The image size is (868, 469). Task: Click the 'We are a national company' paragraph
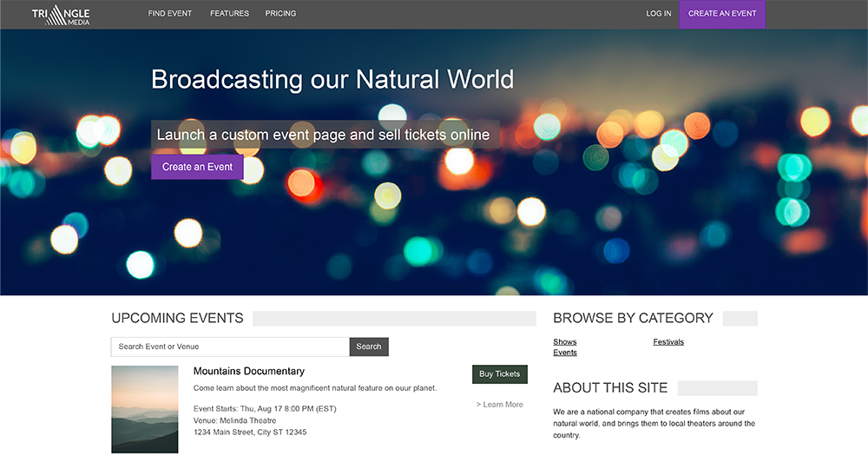[654, 423]
